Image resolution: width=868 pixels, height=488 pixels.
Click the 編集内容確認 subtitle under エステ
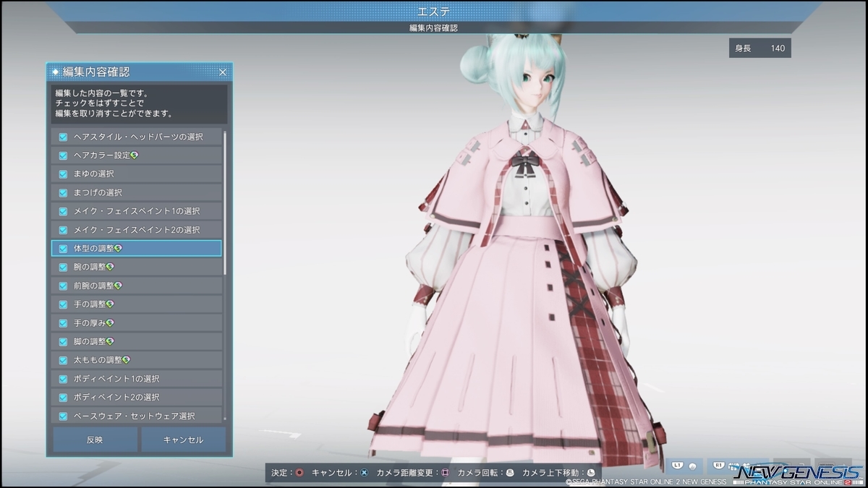433,28
